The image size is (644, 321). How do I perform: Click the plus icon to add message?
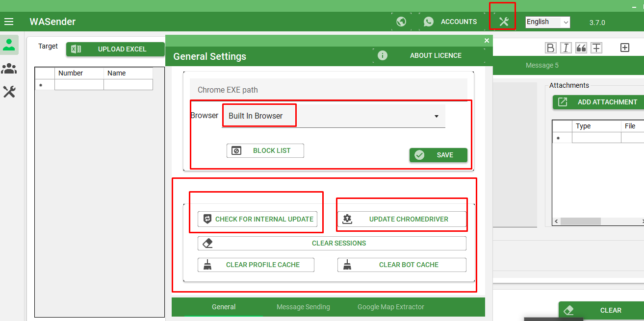tap(625, 48)
